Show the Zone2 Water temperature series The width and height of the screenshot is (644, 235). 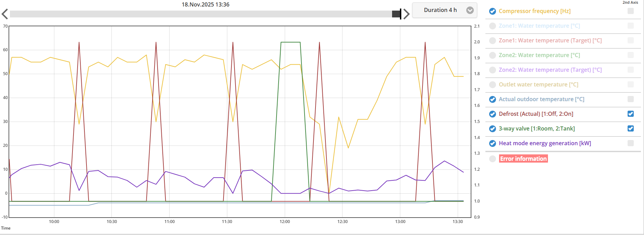(x=493, y=55)
